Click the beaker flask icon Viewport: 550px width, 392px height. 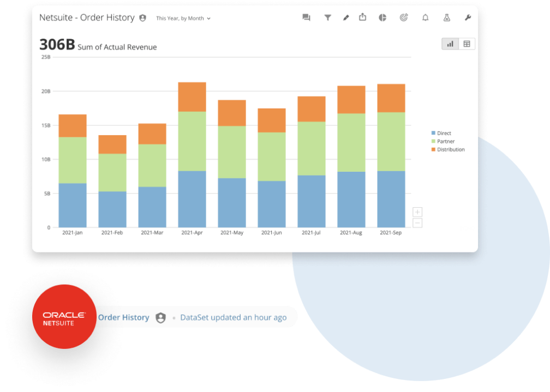pyautogui.click(x=446, y=17)
